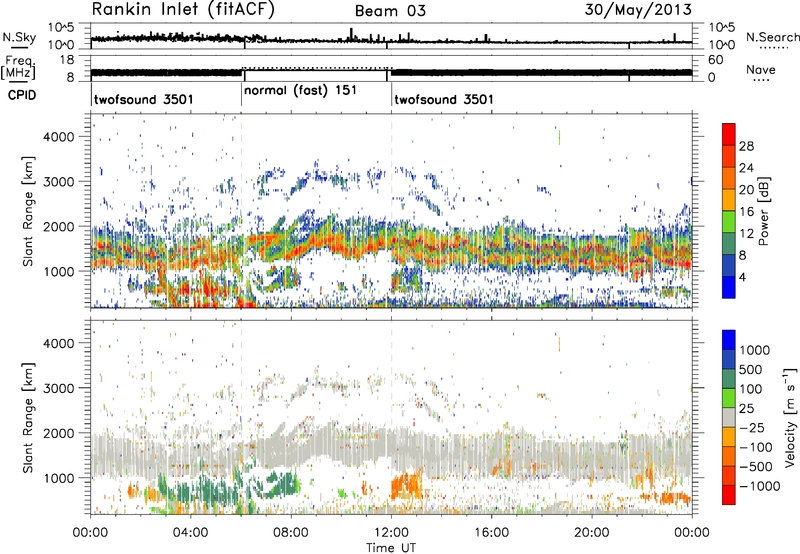This screenshot has height=554, width=800.
Task: Click the '4' power colorbar tick value
Action: click(743, 278)
